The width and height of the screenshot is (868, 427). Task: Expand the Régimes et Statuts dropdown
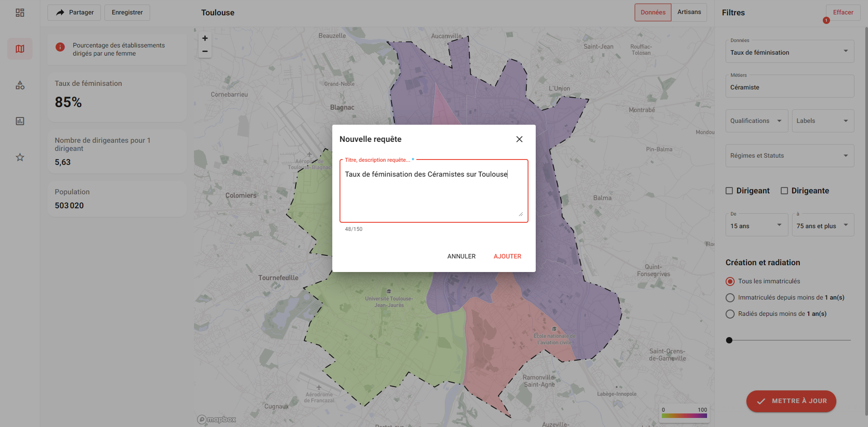[790, 155]
